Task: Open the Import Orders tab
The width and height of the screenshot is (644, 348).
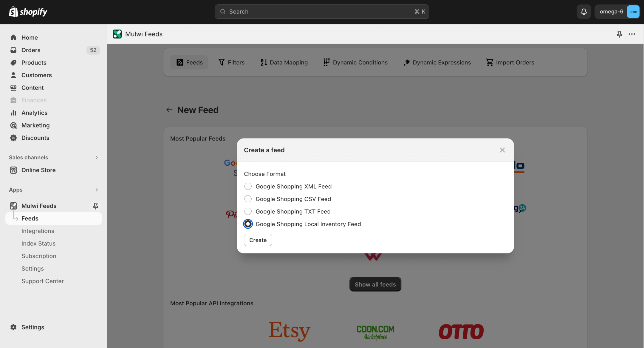Action: (510, 62)
